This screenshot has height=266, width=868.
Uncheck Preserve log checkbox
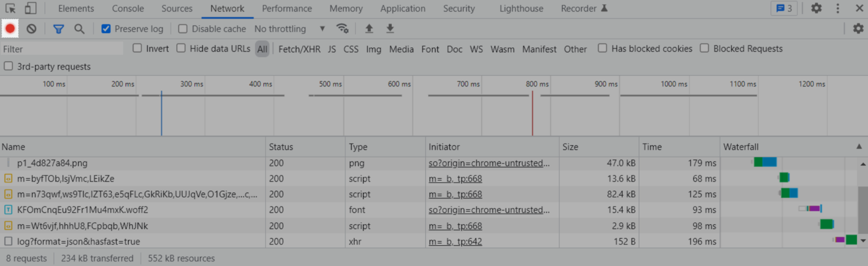click(106, 29)
